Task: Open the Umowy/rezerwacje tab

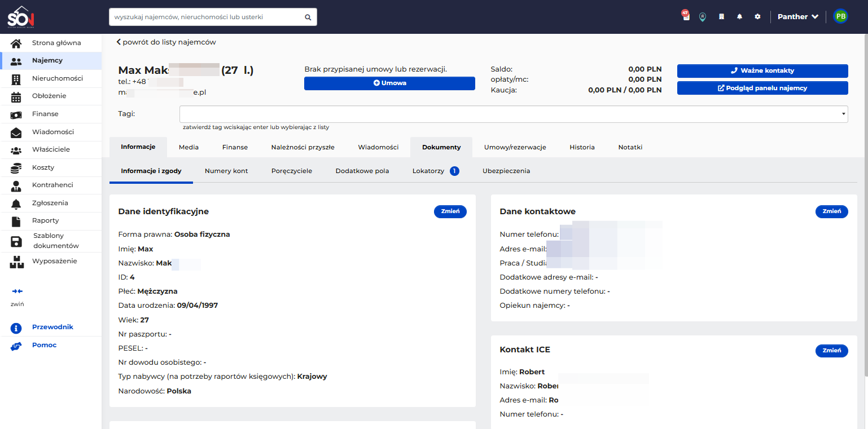Action: click(515, 147)
